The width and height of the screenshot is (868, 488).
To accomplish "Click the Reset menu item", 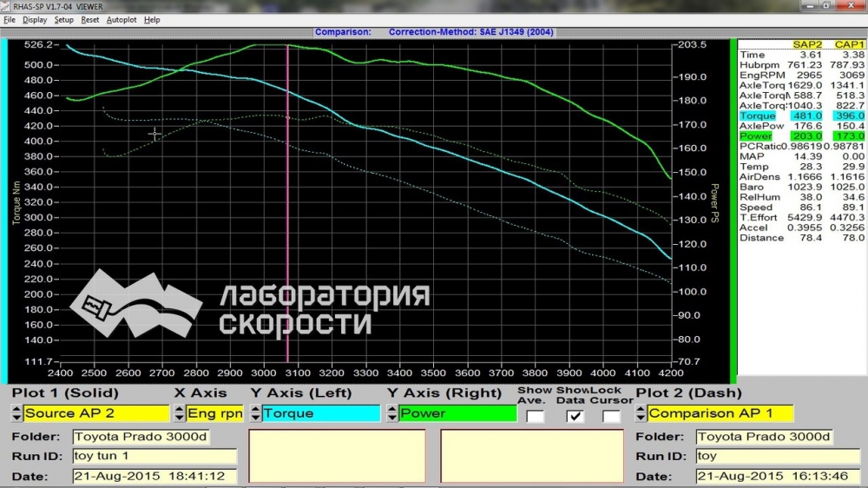I will (90, 19).
